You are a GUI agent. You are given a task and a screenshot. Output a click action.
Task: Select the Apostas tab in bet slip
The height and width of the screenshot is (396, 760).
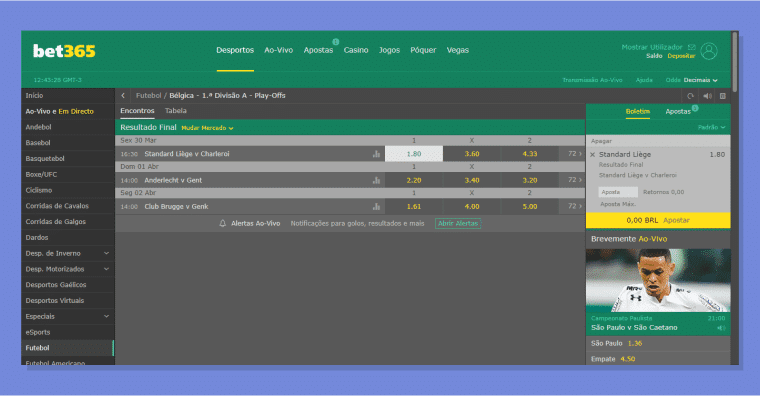[x=678, y=111]
